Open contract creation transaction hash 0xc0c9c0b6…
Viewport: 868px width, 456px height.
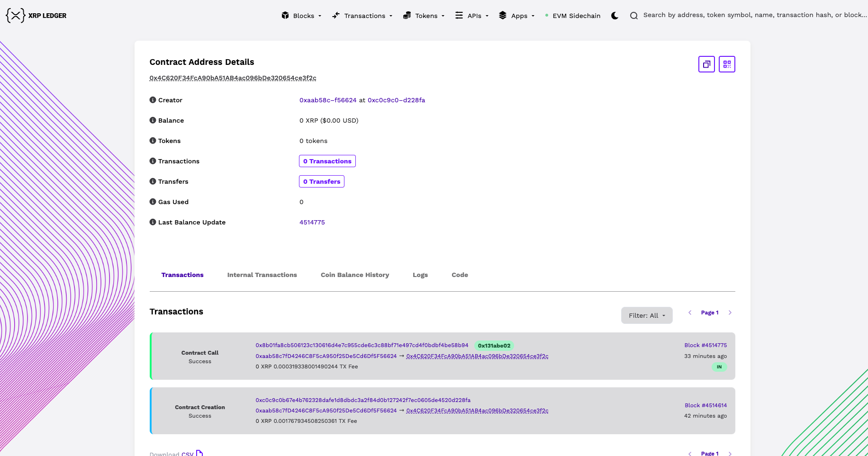pos(363,400)
